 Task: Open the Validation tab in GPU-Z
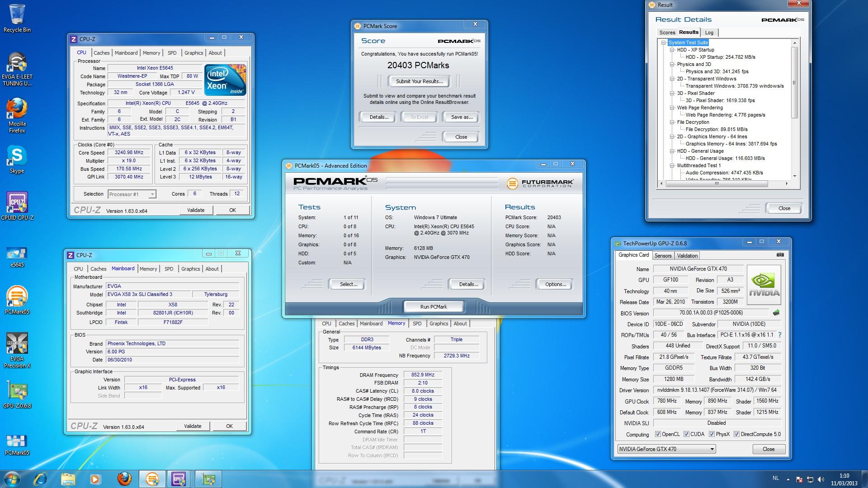(687, 256)
